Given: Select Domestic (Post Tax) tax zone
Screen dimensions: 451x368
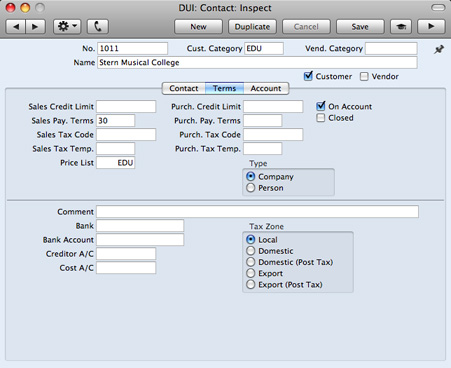Looking at the screenshot, I should (251, 262).
